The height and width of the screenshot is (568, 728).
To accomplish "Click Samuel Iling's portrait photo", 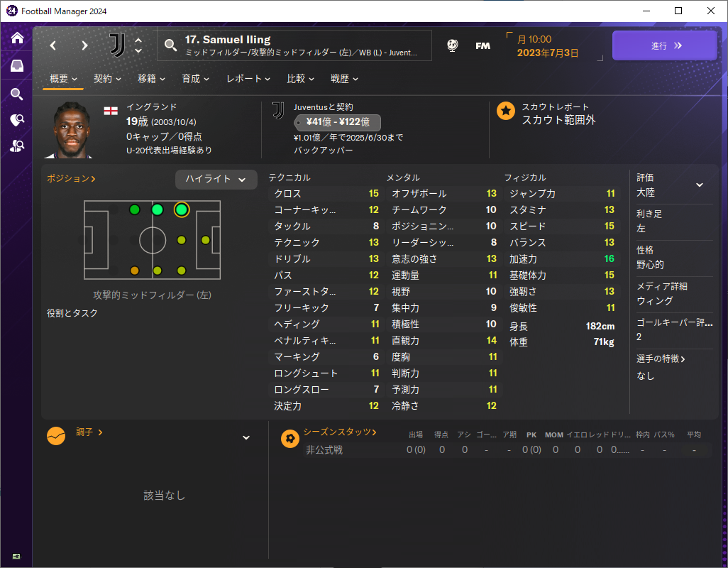I will pyautogui.click(x=71, y=130).
